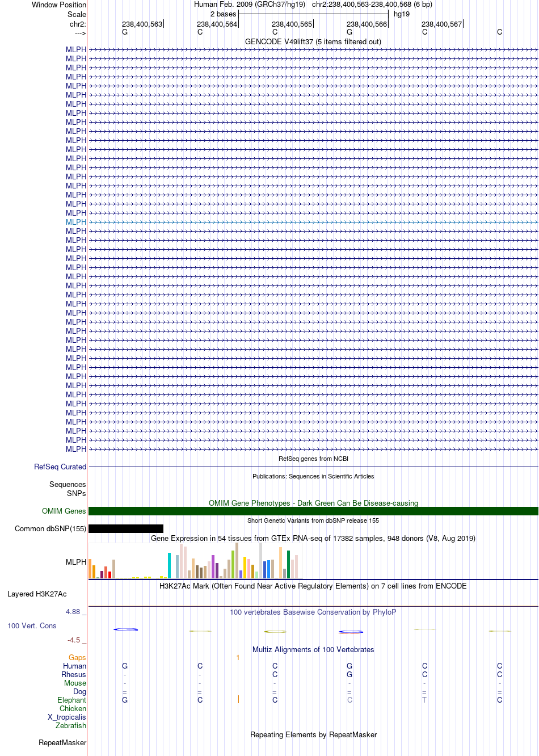Click the dark green GTEx expression bar
The width and height of the screenshot is (539, 756).
289,564
